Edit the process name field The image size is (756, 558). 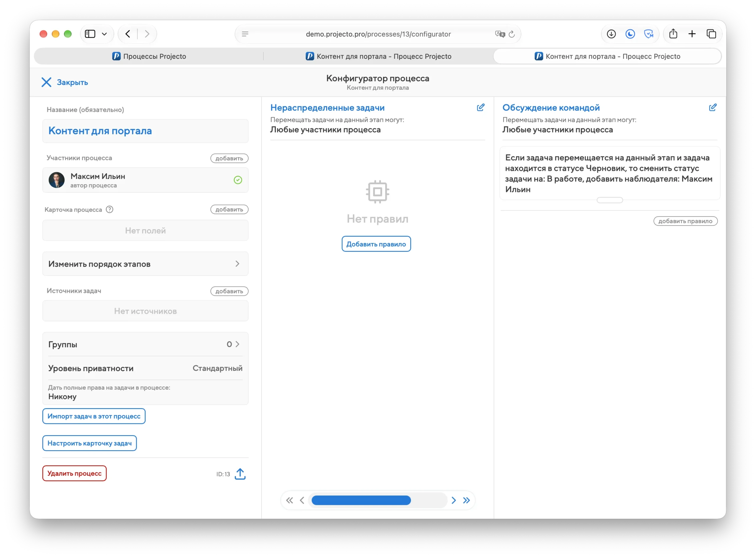point(145,131)
